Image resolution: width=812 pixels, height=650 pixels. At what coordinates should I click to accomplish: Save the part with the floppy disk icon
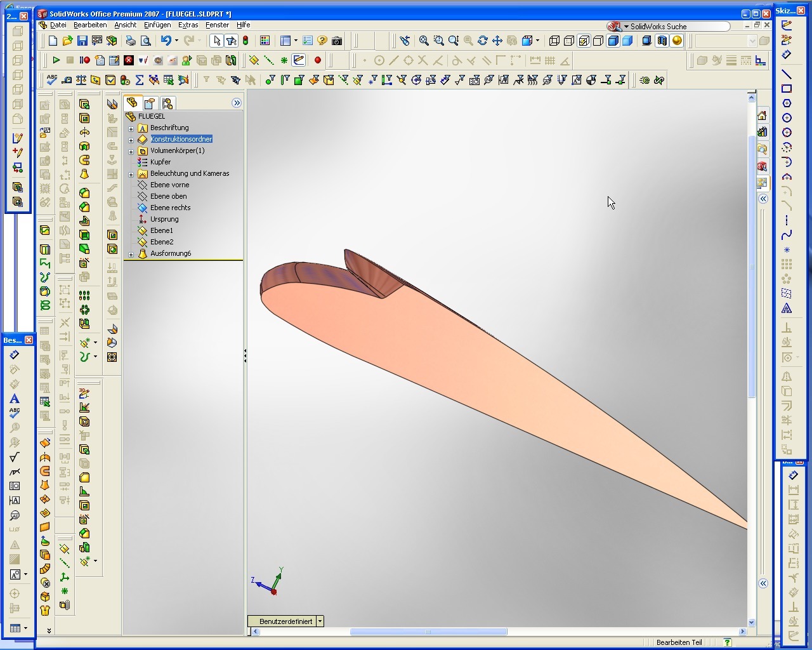click(x=82, y=41)
